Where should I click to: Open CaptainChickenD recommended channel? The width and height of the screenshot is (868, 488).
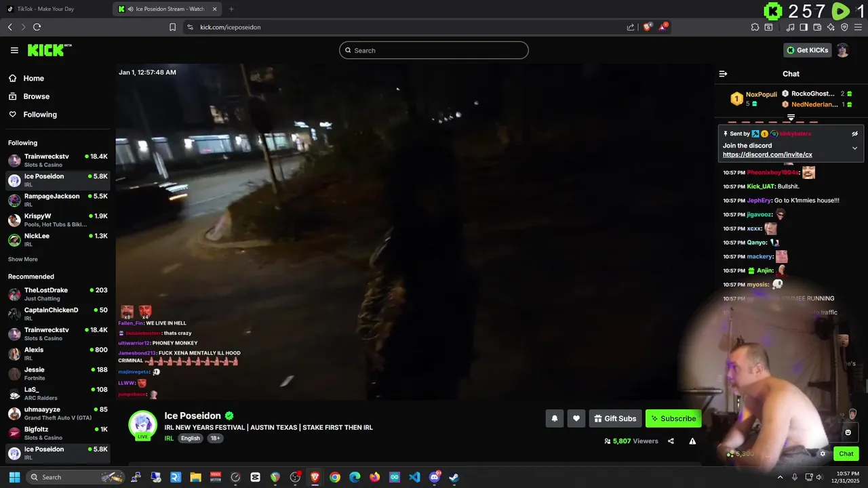click(x=58, y=314)
